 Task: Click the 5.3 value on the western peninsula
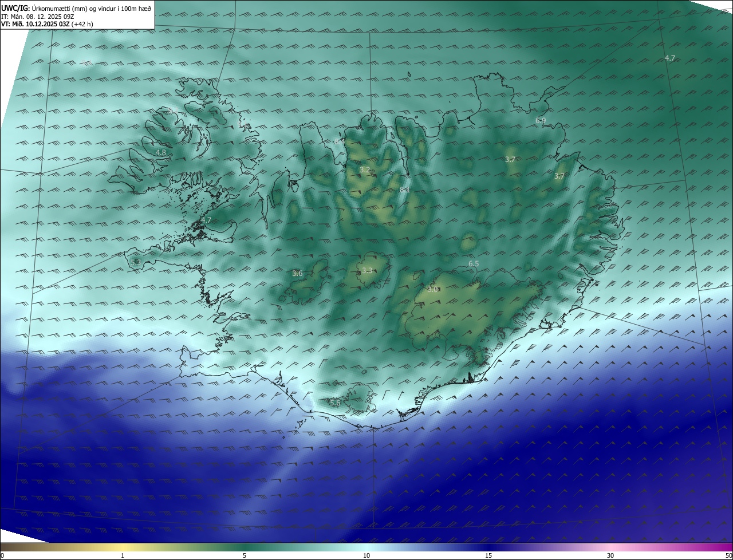pyautogui.click(x=136, y=262)
